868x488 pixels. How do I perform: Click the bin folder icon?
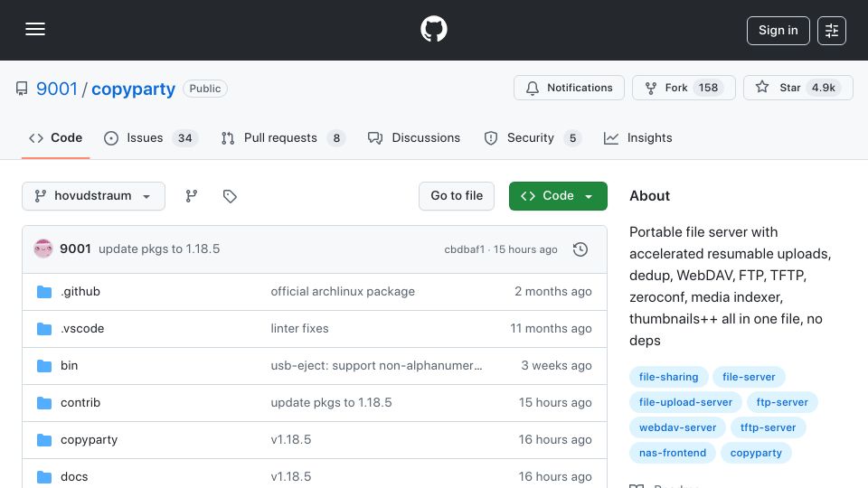[x=44, y=366]
